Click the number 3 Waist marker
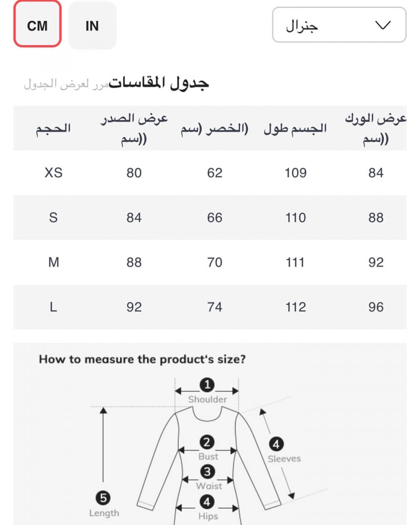Image resolution: width=420 pixels, height=525 pixels. (x=208, y=471)
